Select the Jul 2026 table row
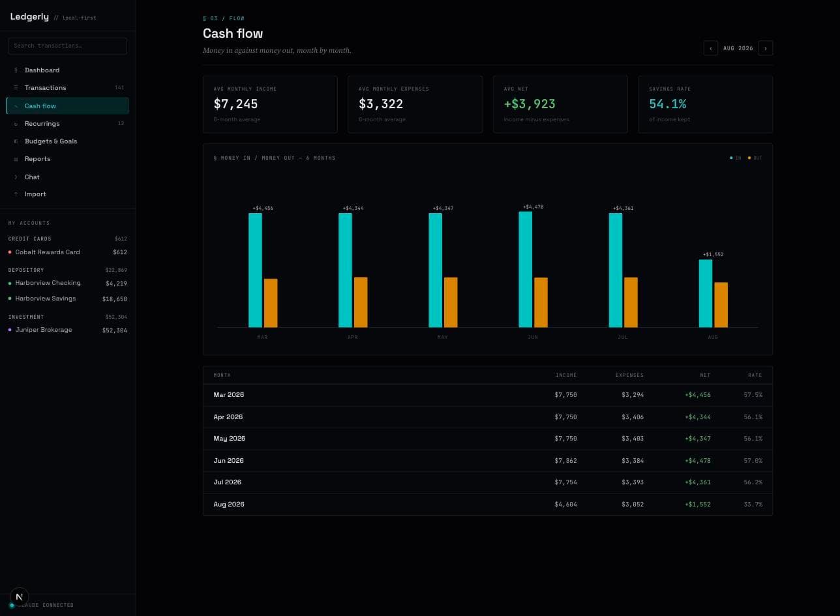 488,482
